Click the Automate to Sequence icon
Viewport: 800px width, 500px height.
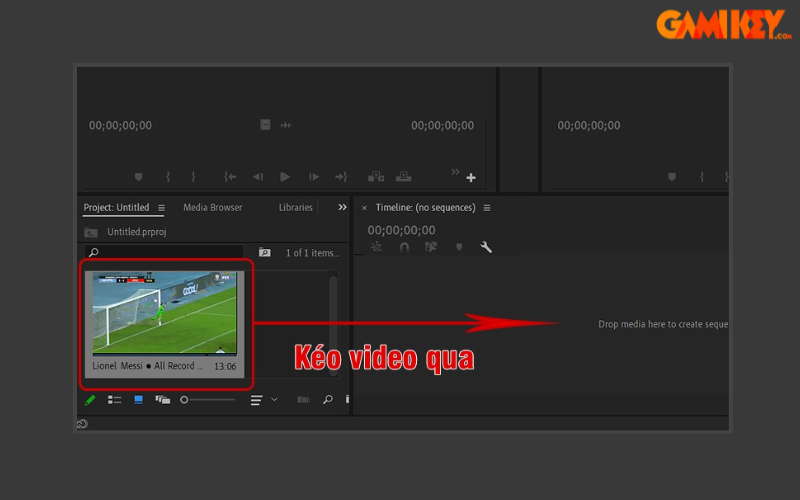pos(304,400)
